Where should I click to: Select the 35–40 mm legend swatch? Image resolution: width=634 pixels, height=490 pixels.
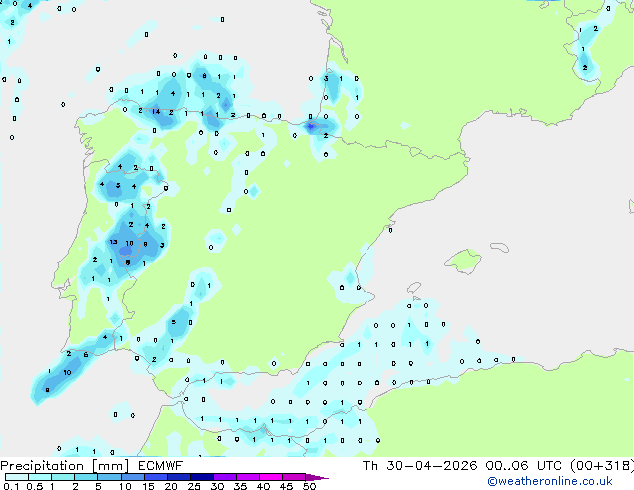pos(247,477)
